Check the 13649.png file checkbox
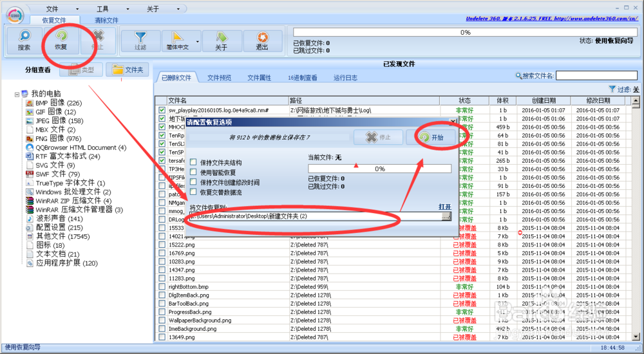The image size is (644, 354). (x=162, y=337)
